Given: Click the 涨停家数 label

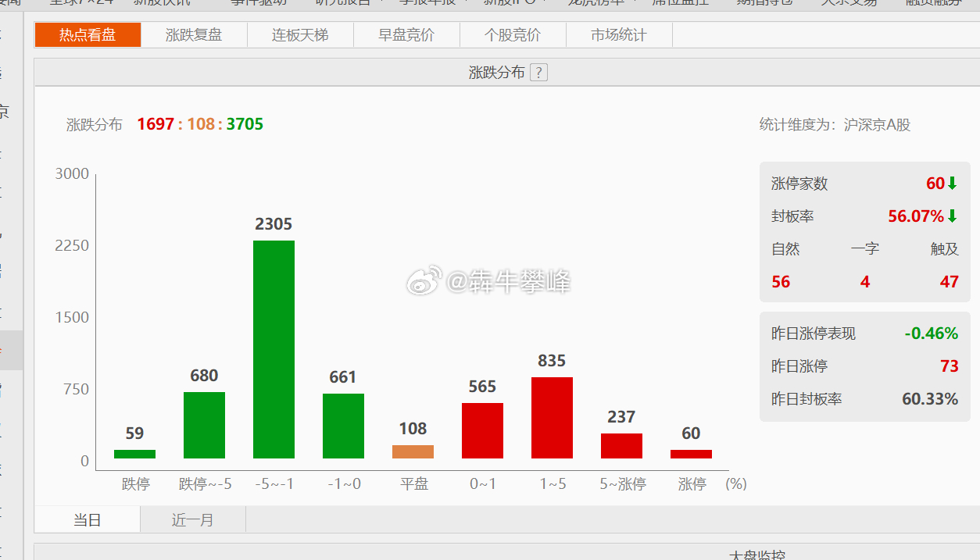Looking at the screenshot, I should [x=799, y=184].
